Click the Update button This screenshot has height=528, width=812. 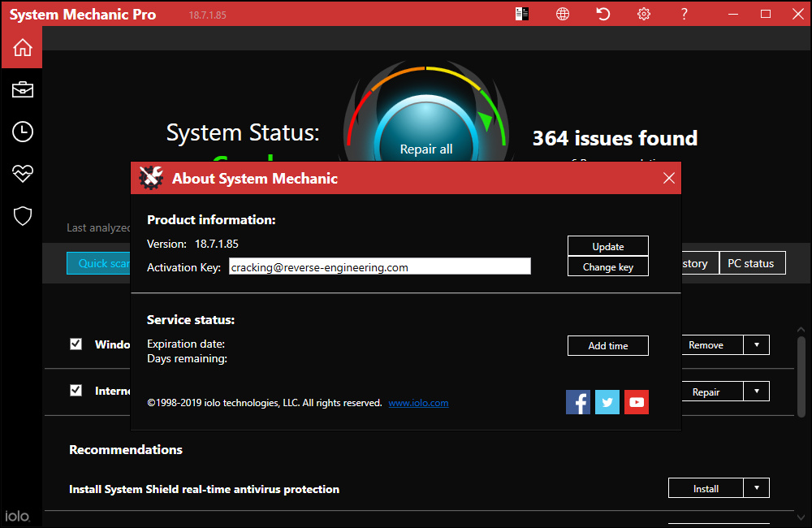pos(608,246)
